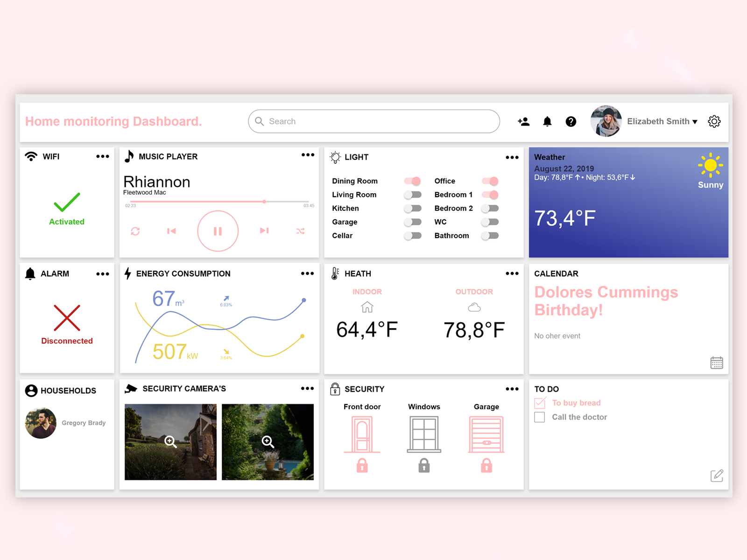Image resolution: width=747 pixels, height=560 pixels.
Task: Turn on the Kitchen light
Action: coord(413,208)
